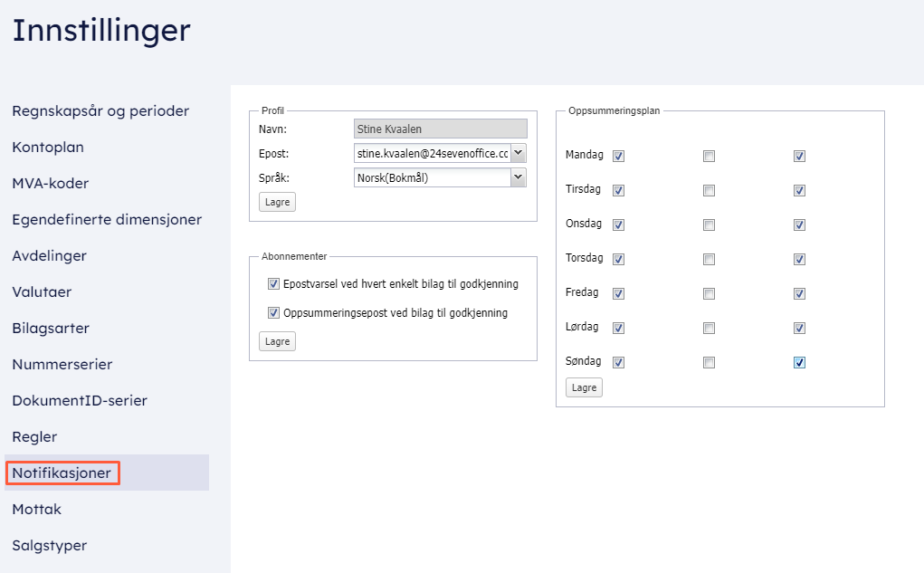Disable Epostvarsel ved hvert enkelt bilag checkbox
The width and height of the screenshot is (924, 573).
pos(274,284)
